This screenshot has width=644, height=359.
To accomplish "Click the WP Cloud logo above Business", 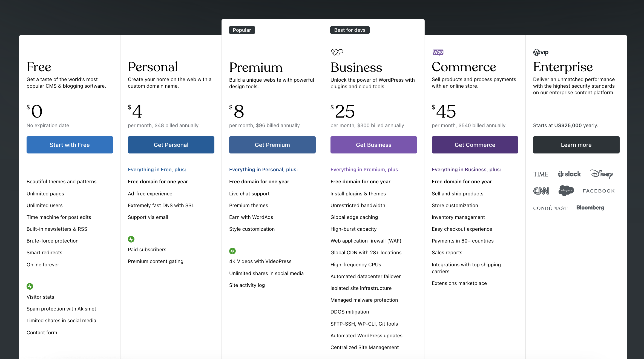I will pyautogui.click(x=337, y=52).
